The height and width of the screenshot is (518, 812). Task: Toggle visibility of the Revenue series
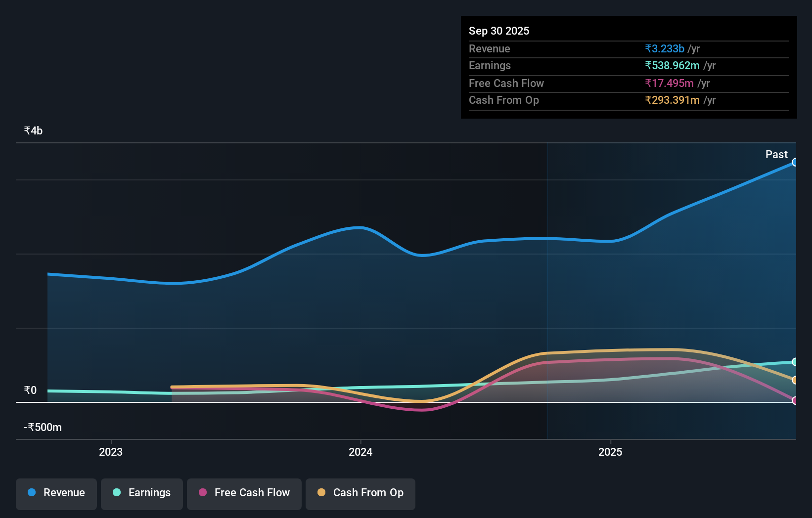[x=56, y=494]
